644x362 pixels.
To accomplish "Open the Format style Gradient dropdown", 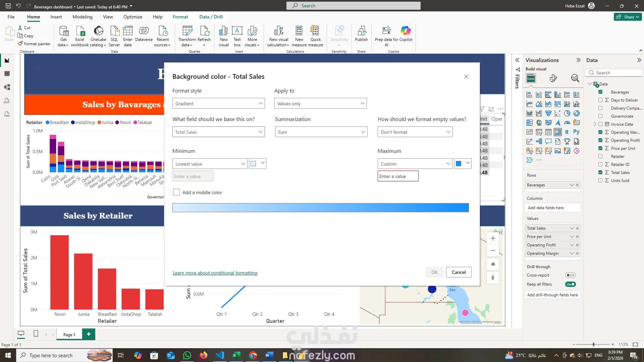I will pos(218,104).
